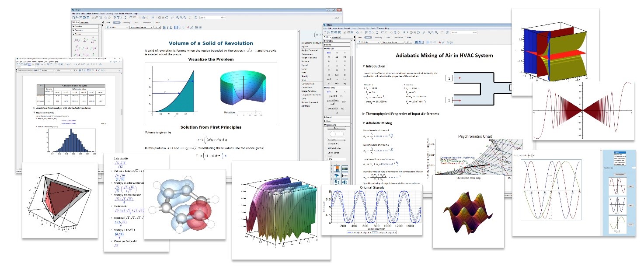The height and width of the screenshot is (270, 644).
Task: Click Factor in the context menu list
Action: pyautogui.click(x=304, y=69)
